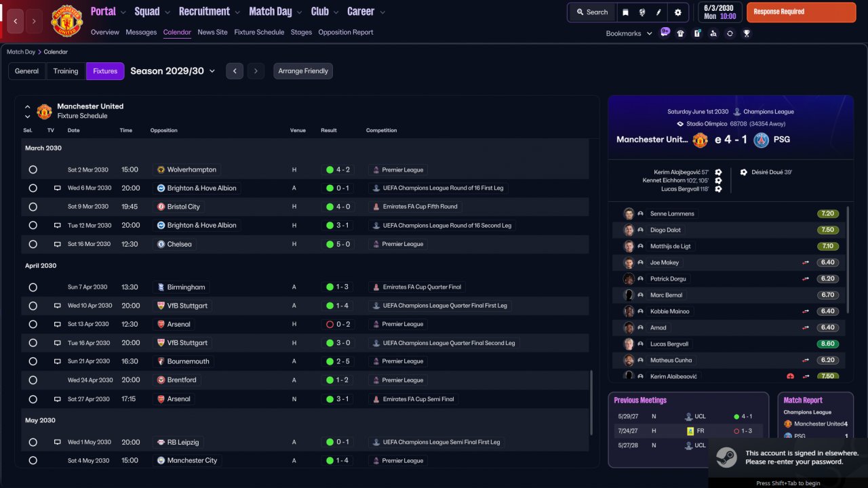868x488 pixels.
Task: Click the date and time display 6/3/2030
Action: click(719, 12)
